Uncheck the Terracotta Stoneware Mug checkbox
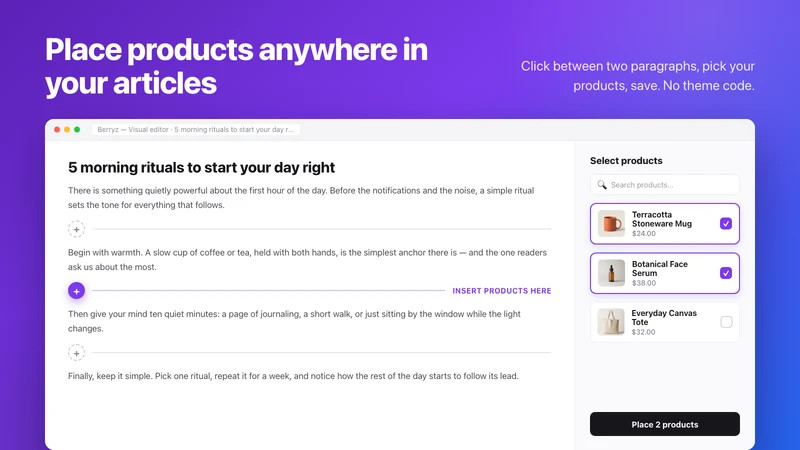Screen dimensions: 800x450 pyautogui.click(x=726, y=223)
